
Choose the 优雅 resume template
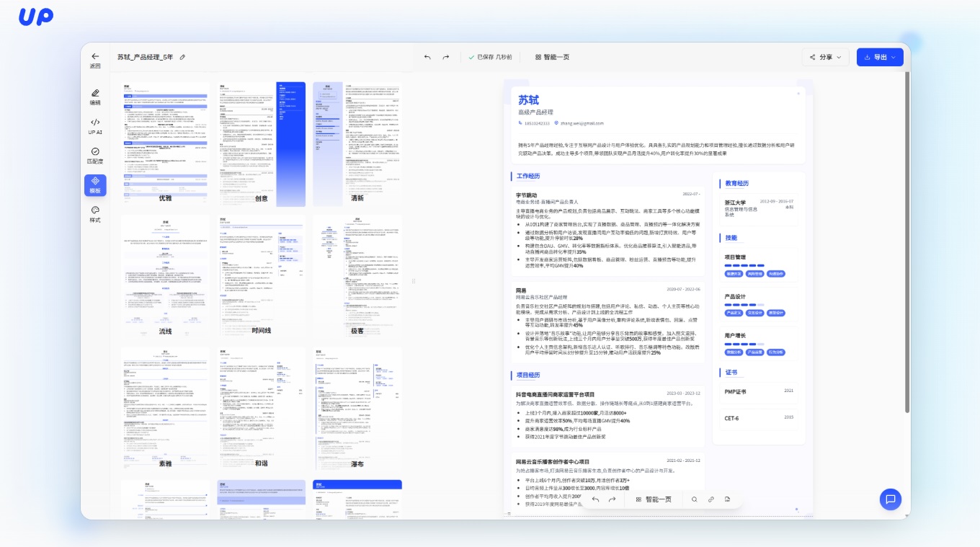[x=166, y=143]
